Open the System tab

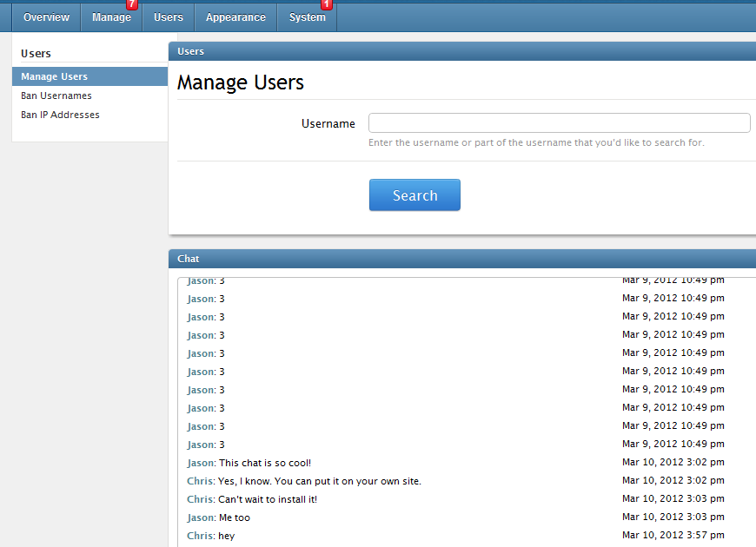[307, 17]
